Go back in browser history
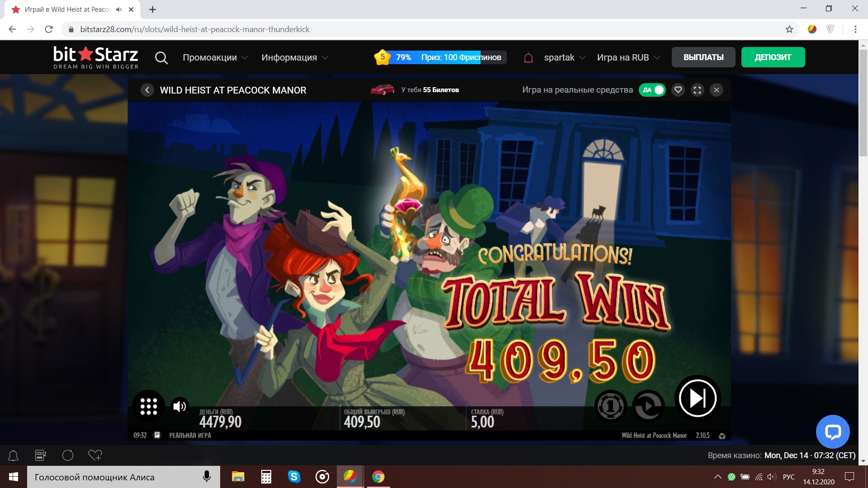This screenshot has width=868, height=488. tap(12, 29)
